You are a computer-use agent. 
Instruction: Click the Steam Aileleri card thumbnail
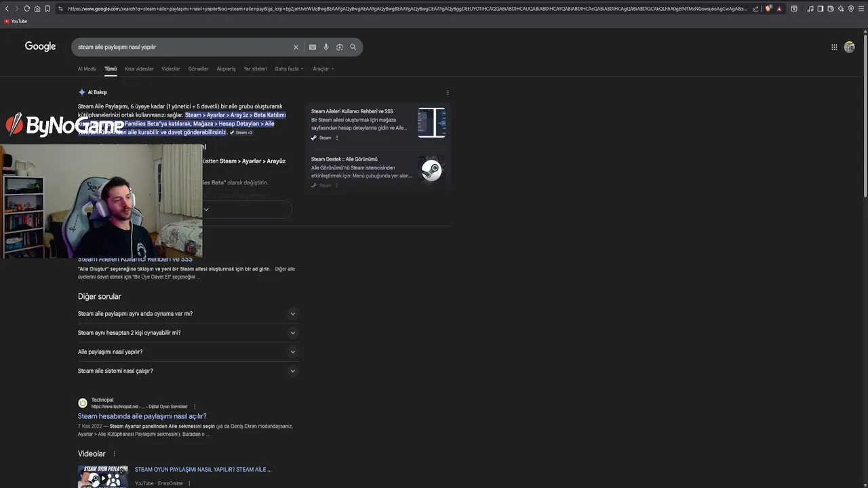click(x=431, y=123)
